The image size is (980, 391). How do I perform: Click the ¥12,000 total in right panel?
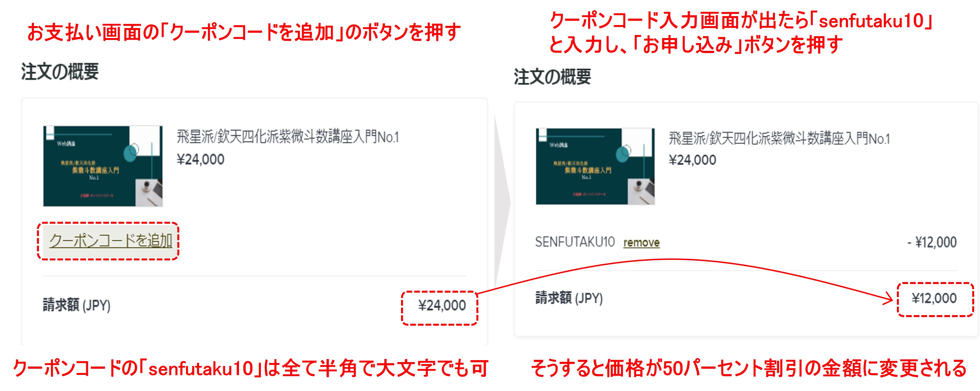tap(934, 298)
